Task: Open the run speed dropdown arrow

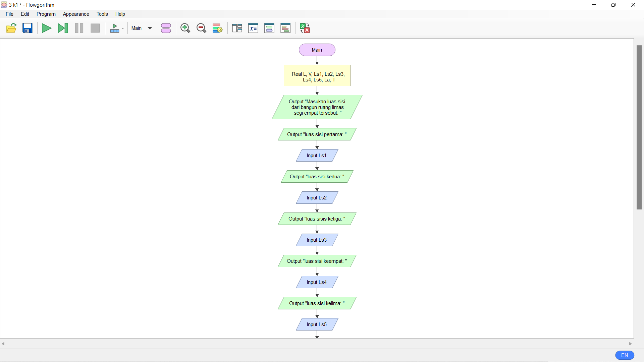Action: (123, 28)
